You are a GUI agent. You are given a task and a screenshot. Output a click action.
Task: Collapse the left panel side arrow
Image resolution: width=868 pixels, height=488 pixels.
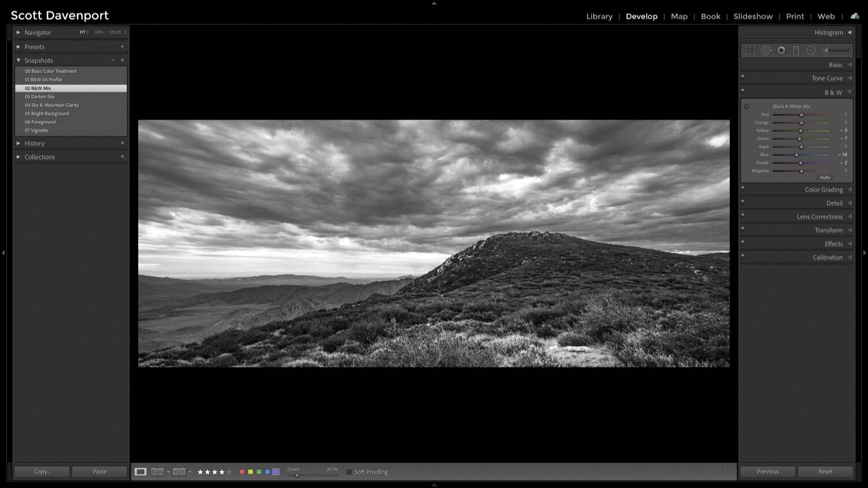tap(3, 252)
